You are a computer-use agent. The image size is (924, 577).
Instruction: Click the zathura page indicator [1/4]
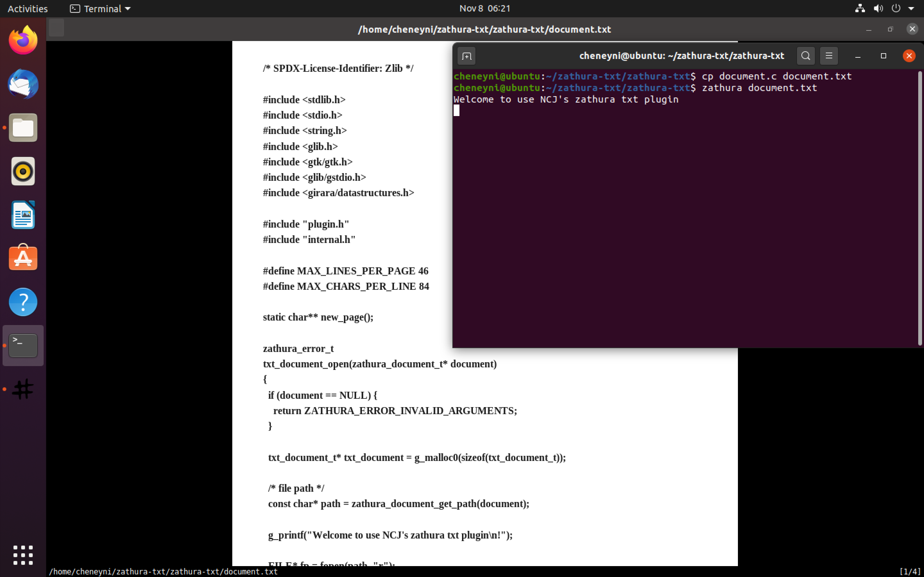point(910,571)
